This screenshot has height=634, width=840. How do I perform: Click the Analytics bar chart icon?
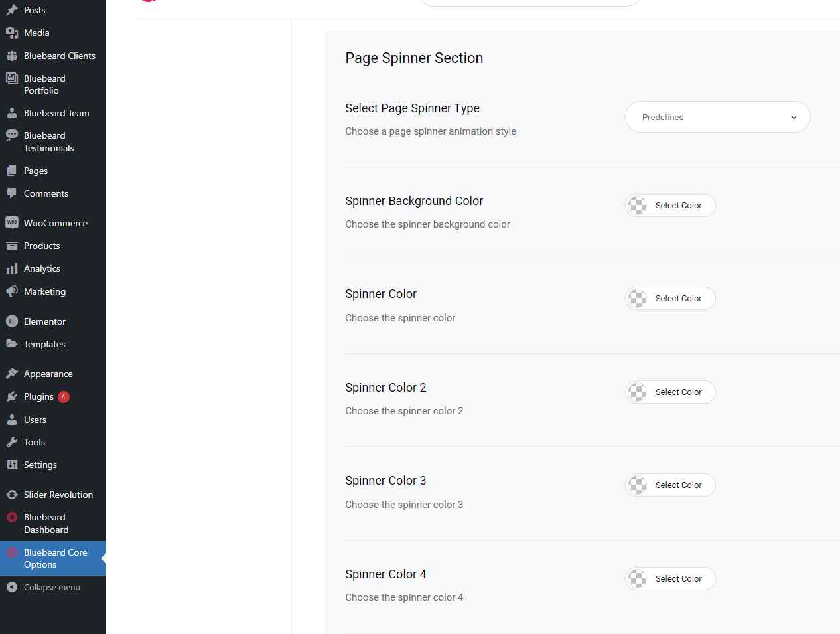(x=12, y=268)
